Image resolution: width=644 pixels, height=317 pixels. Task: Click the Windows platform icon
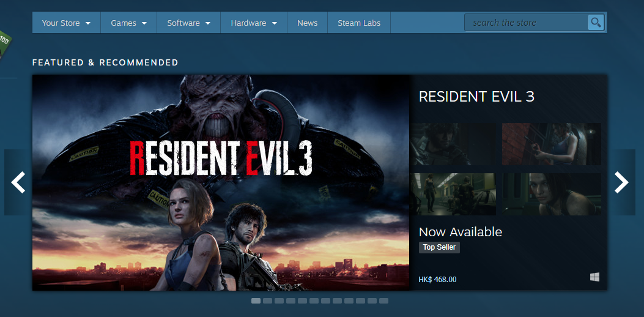[594, 277]
